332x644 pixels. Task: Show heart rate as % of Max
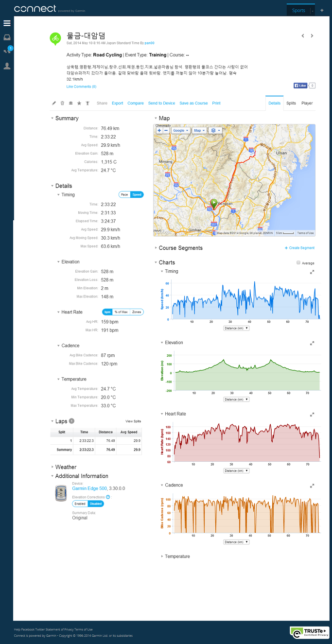(121, 312)
